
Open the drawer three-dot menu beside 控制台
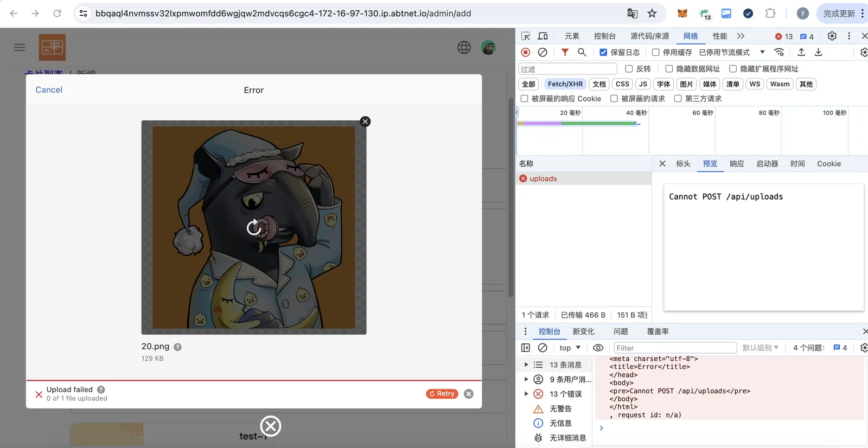coord(525,331)
